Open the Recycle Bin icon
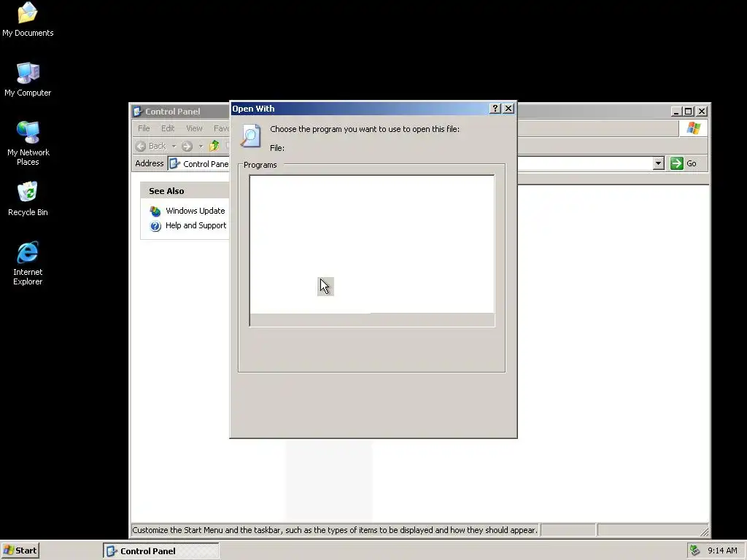This screenshot has width=747, height=560. click(28, 198)
